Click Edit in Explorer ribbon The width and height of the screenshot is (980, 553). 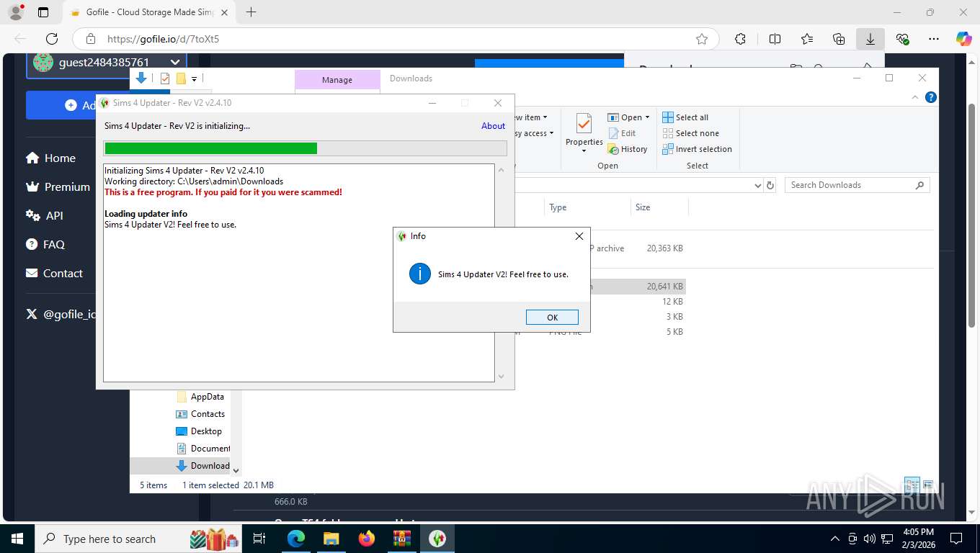(x=623, y=133)
